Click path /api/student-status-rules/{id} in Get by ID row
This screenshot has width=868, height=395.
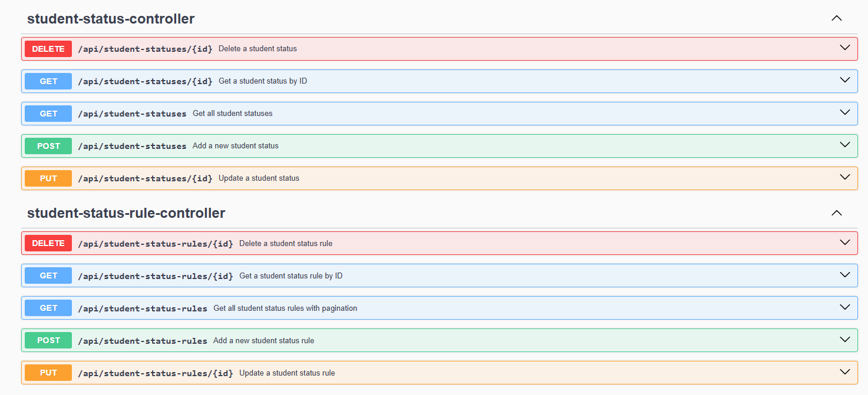tap(156, 275)
